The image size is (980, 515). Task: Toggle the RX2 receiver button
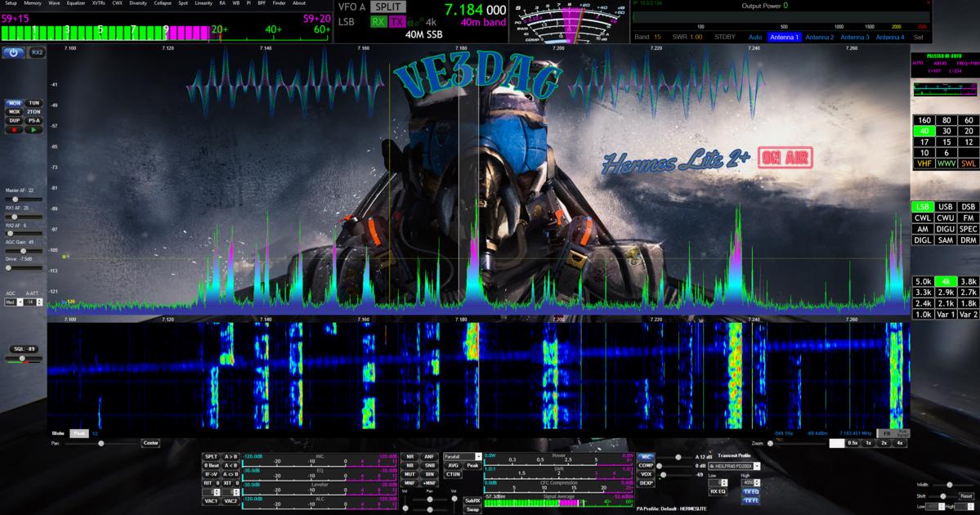tap(37, 52)
